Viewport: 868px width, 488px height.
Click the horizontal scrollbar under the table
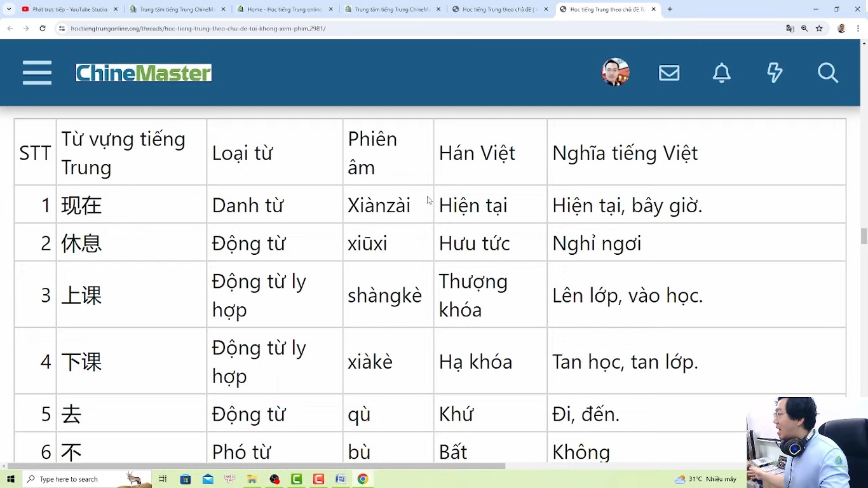pos(254,466)
